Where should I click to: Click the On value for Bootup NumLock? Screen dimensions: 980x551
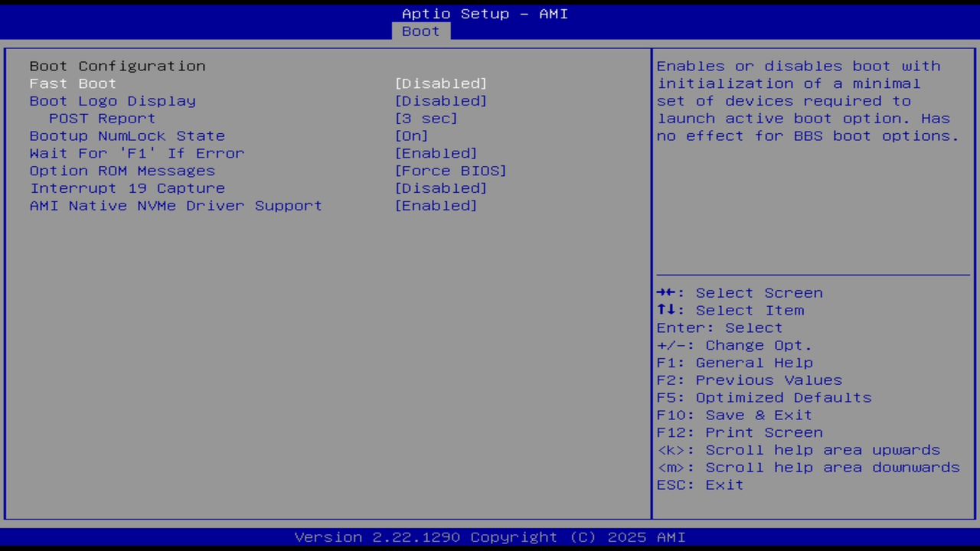tap(411, 135)
